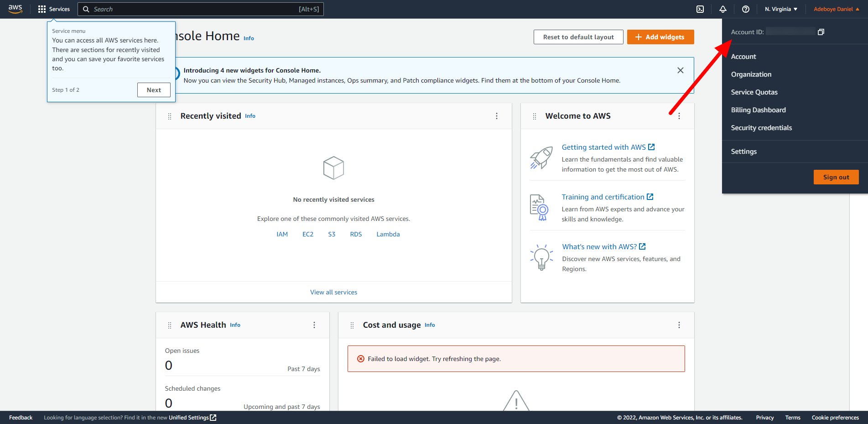Click the empty box cube icon
The width and height of the screenshot is (868, 424).
click(x=333, y=168)
